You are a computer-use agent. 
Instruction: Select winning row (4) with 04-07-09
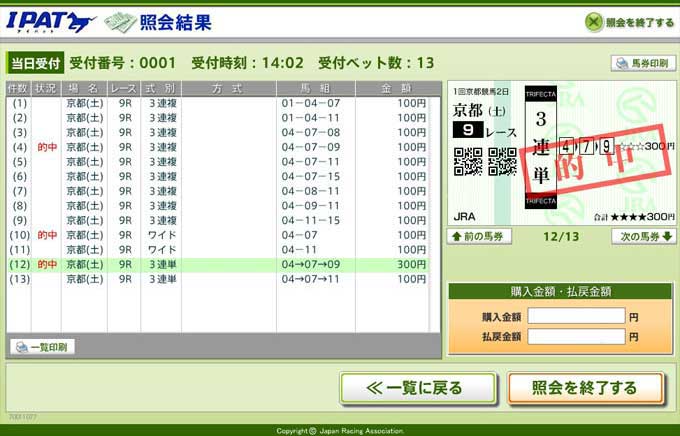[220, 147]
